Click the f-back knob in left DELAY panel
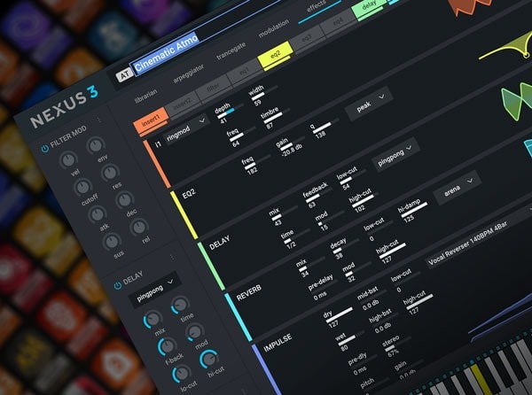Viewport: 532px width, 395px height. click(167, 346)
